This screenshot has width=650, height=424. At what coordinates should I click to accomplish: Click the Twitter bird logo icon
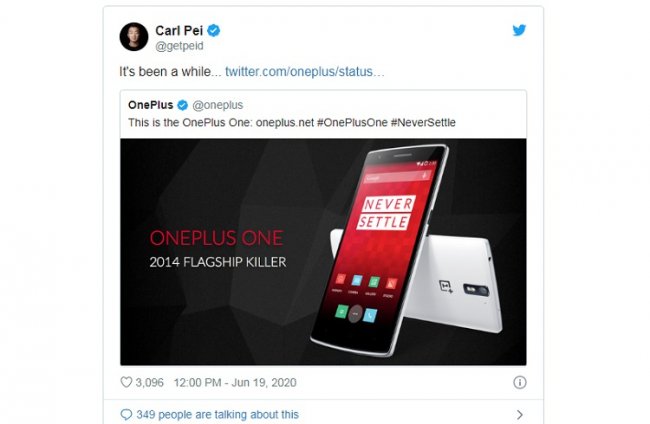[x=519, y=30]
